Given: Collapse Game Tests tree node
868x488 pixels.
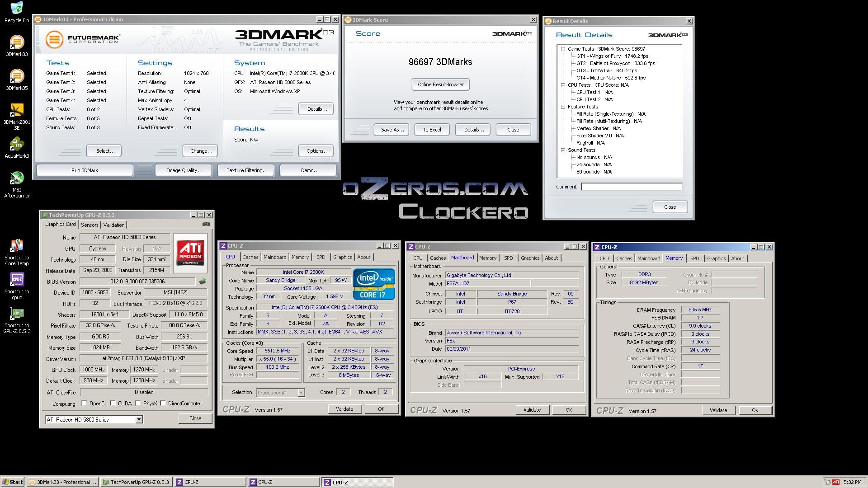Looking at the screenshot, I should 563,49.
